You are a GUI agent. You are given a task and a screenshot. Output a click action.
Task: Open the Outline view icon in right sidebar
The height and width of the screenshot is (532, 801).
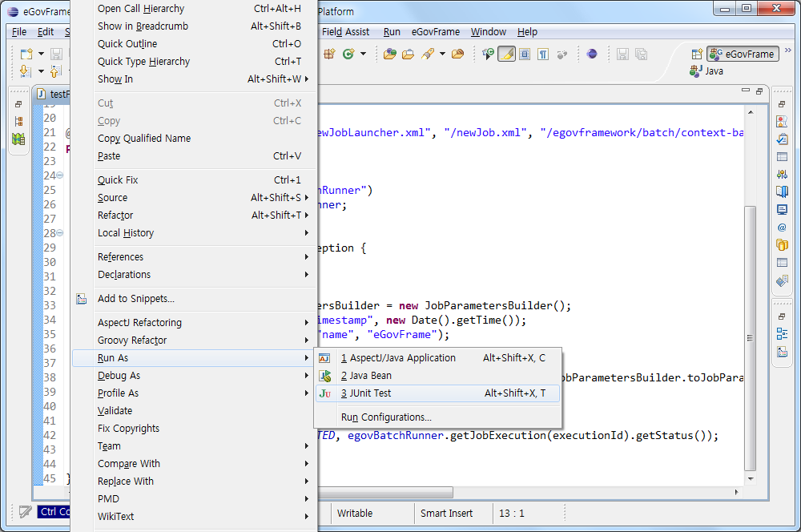coord(782,334)
